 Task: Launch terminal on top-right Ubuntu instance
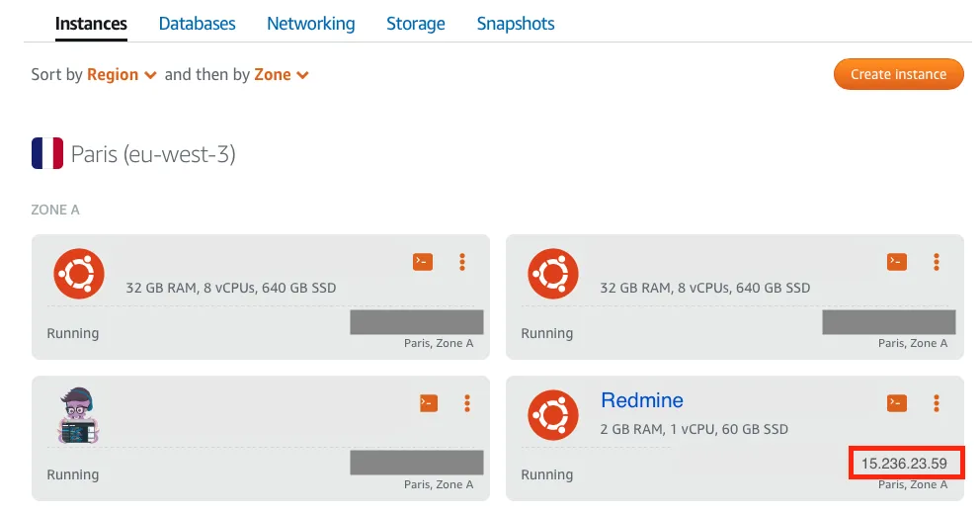(896, 262)
